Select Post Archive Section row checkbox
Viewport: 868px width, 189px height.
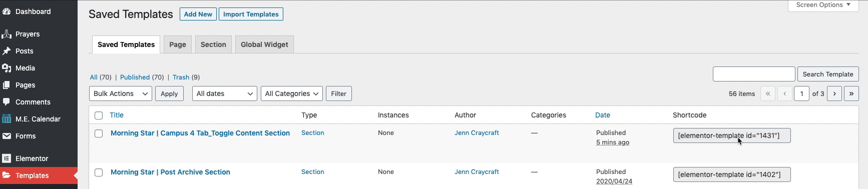point(99,172)
